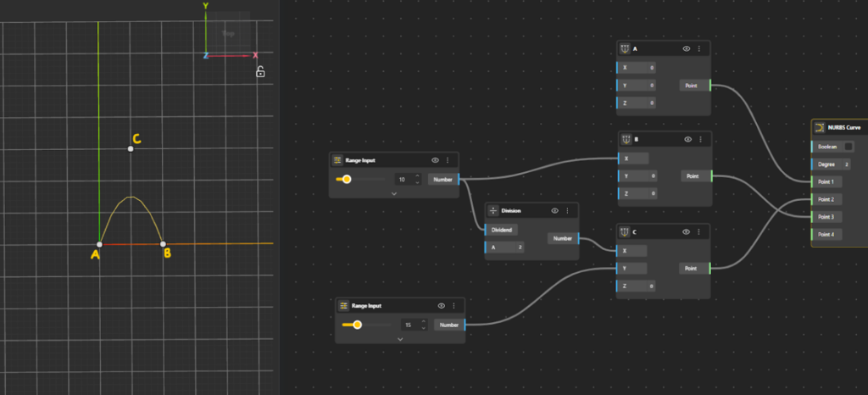This screenshot has width=868, height=395.
Task: Enable the Boolean checkbox in NURBS Curve
Action: 849,147
